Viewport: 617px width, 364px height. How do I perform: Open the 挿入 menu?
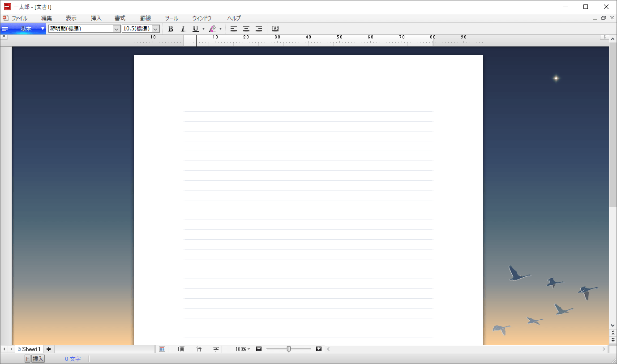point(96,18)
